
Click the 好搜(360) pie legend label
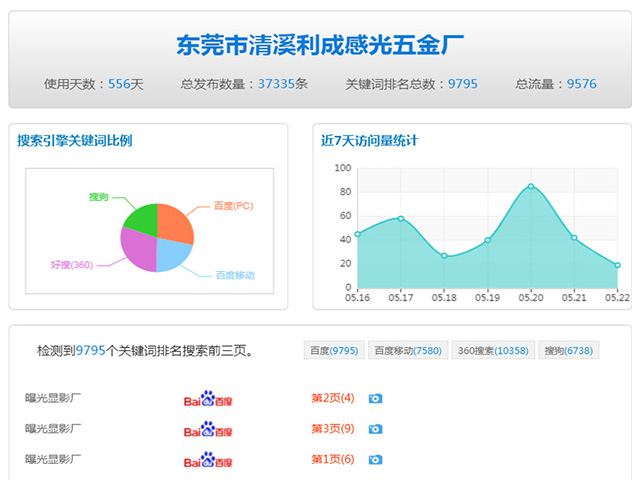(72, 265)
